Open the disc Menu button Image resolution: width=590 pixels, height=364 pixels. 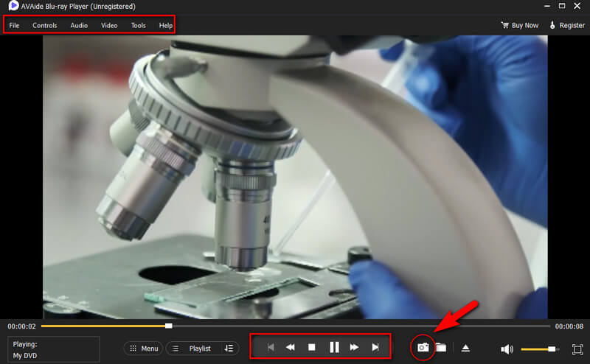(x=143, y=349)
